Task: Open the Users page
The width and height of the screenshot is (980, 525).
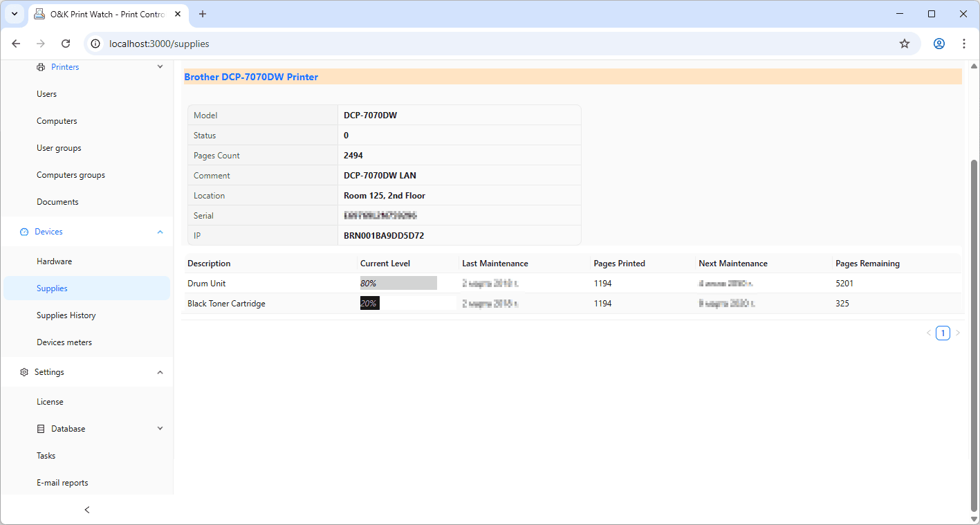Action: point(46,93)
